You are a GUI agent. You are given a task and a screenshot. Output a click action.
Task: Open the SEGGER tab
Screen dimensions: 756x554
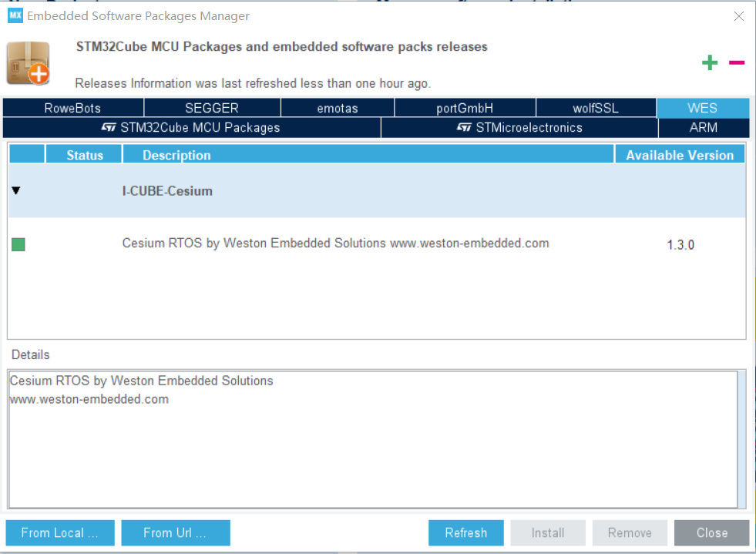click(x=212, y=108)
